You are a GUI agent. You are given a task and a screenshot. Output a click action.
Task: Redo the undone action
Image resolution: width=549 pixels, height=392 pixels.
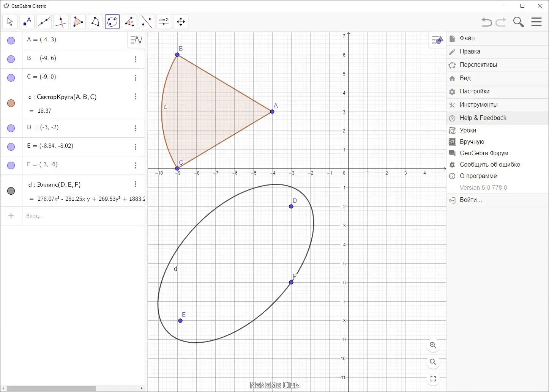(501, 22)
